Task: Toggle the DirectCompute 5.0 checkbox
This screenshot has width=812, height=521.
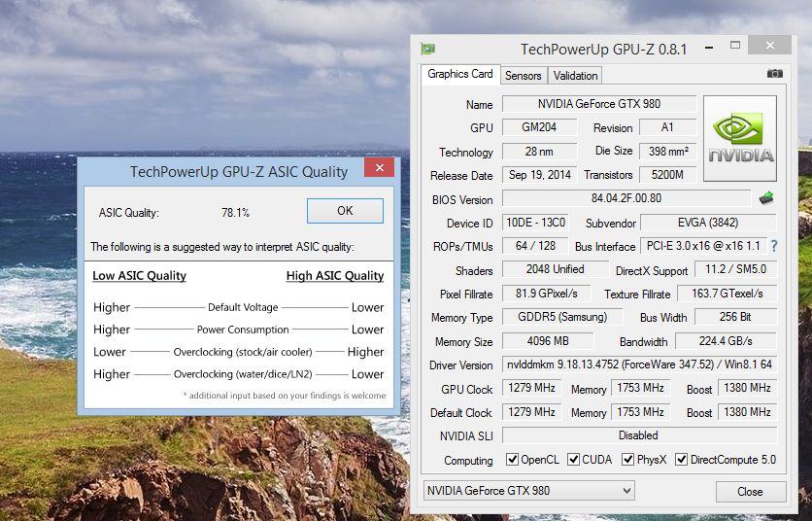Action: coord(681,460)
